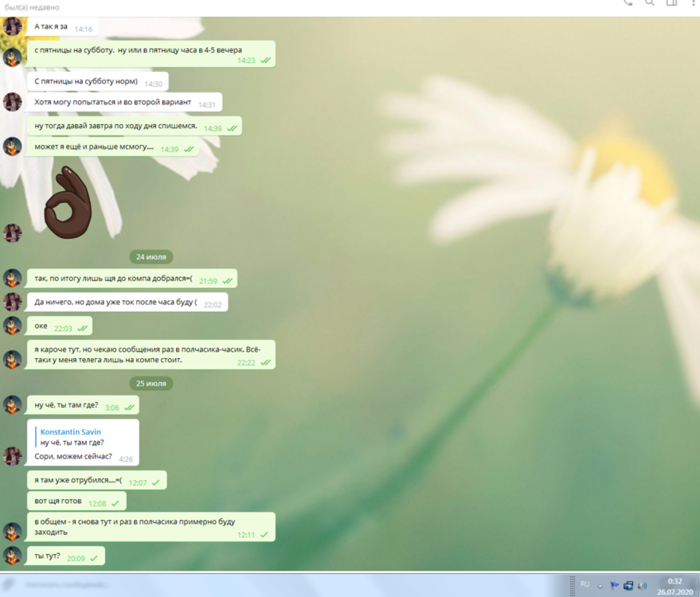Click the taskbar clock showing 0:32

(674, 587)
